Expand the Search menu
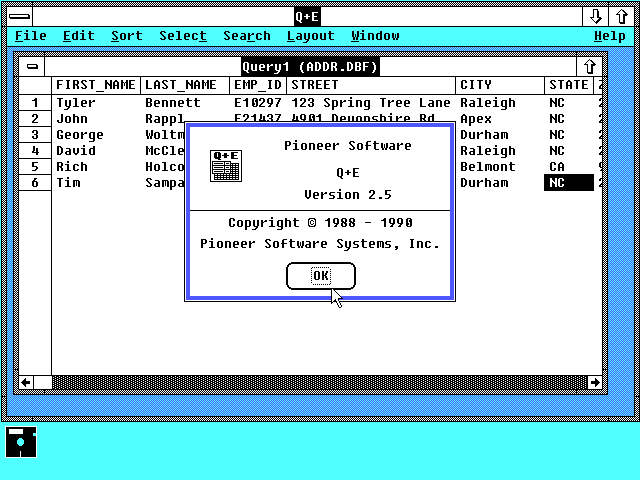The image size is (640, 480). 246,36
